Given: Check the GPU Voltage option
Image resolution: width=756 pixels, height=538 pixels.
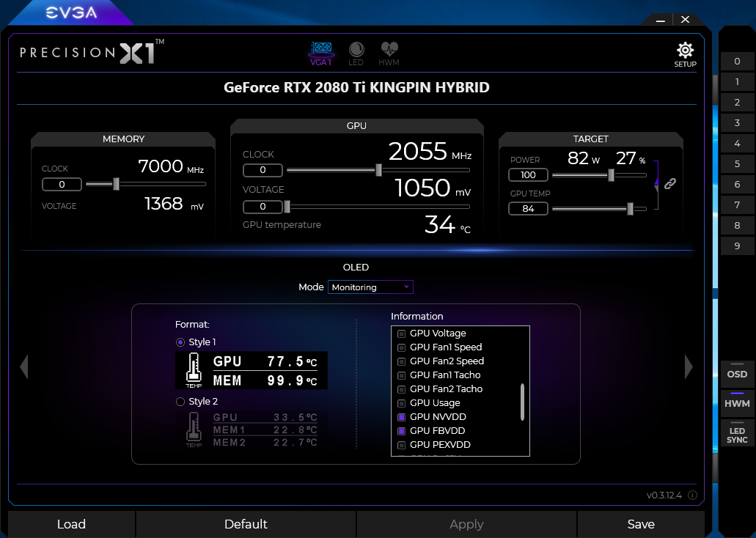Looking at the screenshot, I should click(401, 334).
